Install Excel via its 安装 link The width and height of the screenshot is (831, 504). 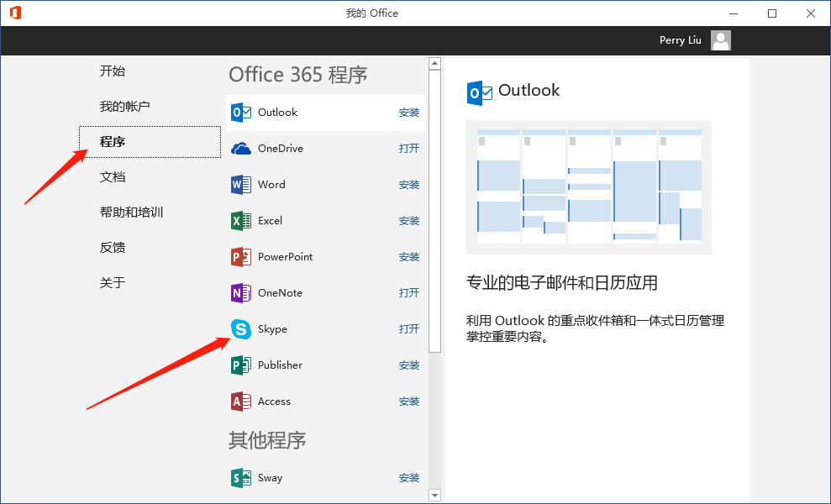coord(409,220)
